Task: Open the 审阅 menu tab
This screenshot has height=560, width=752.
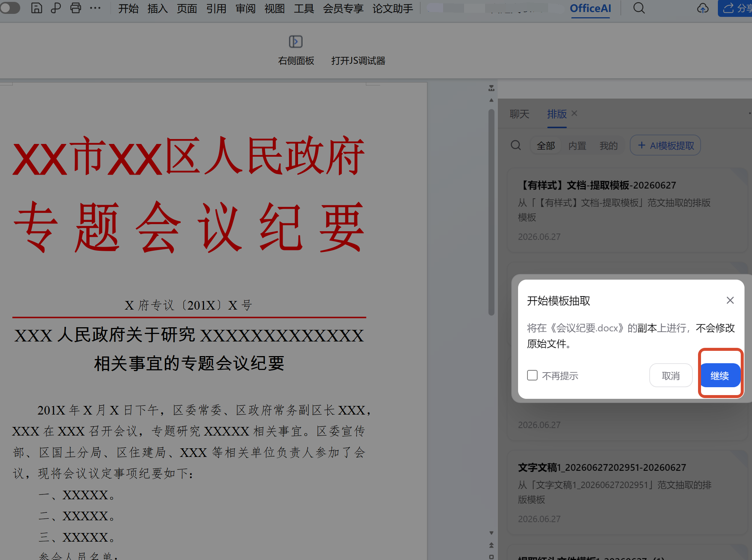Action: click(x=246, y=9)
